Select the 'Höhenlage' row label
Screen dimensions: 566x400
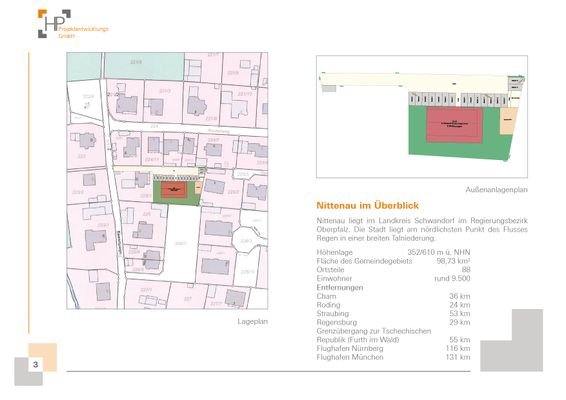coord(335,252)
